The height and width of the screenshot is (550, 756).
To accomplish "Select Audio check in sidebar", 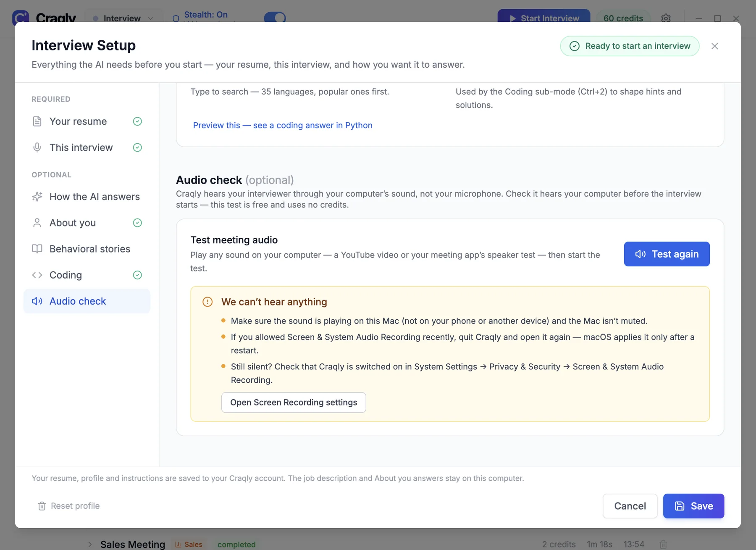I will click(x=87, y=301).
